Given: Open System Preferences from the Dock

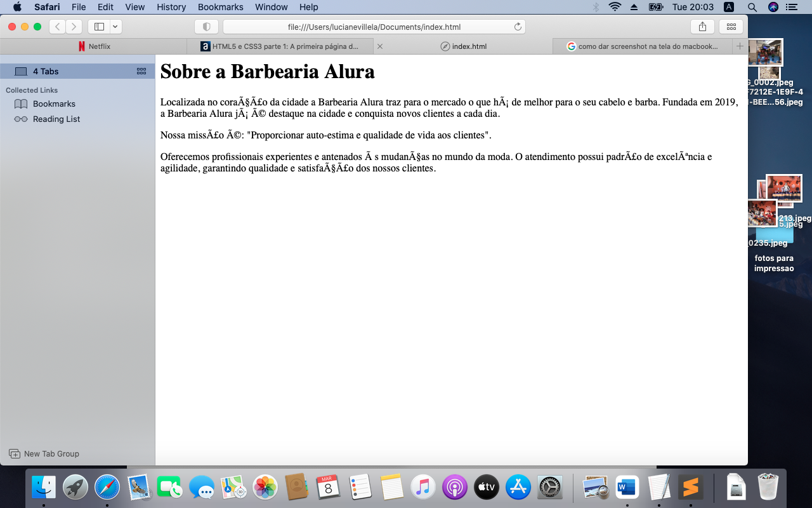Looking at the screenshot, I should tap(550, 488).
